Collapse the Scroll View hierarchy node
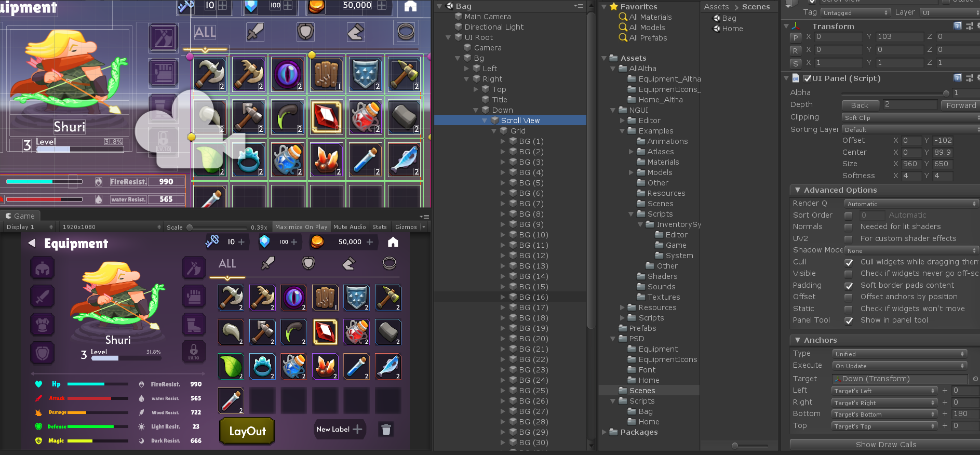 pos(485,121)
